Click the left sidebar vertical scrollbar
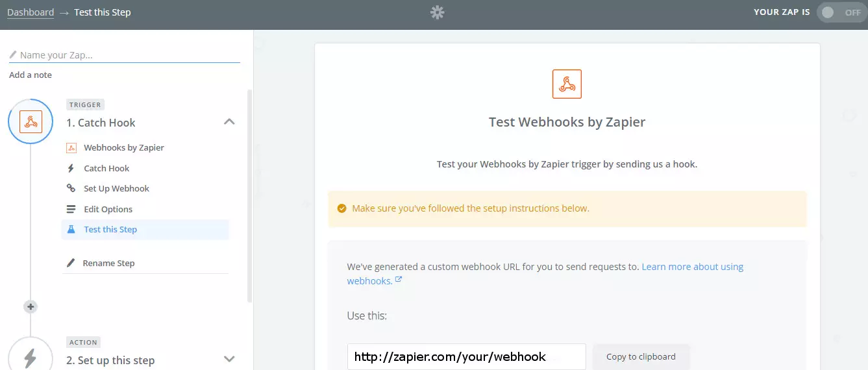The width and height of the screenshot is (868, 370). tap(250, 196)
